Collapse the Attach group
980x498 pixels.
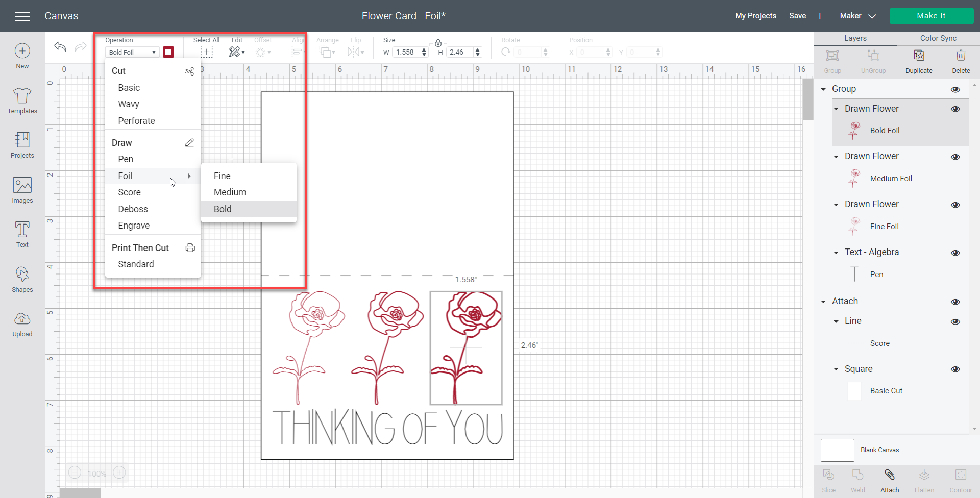coord(823,302)
